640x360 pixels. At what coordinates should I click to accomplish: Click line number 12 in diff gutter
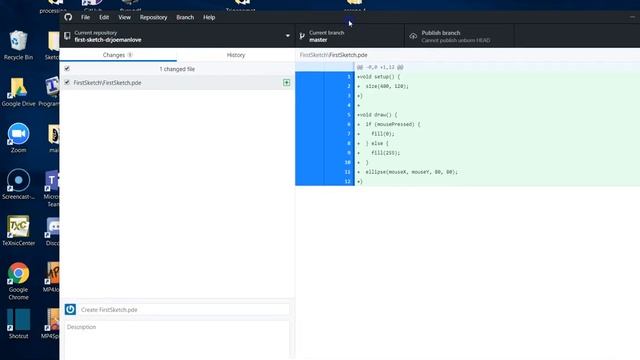pyautogui.click(x=347, y=181)
